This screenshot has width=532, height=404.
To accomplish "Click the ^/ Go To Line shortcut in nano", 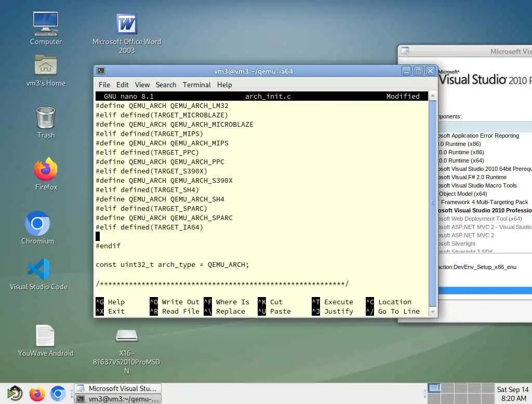I will (393, 311).
